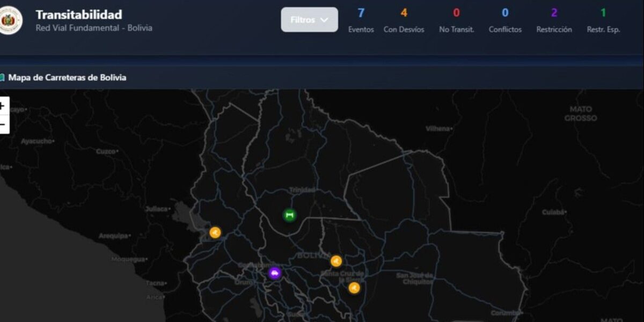
Task: Open orange marker north of Santa Cruz
Action: point(336,261)
